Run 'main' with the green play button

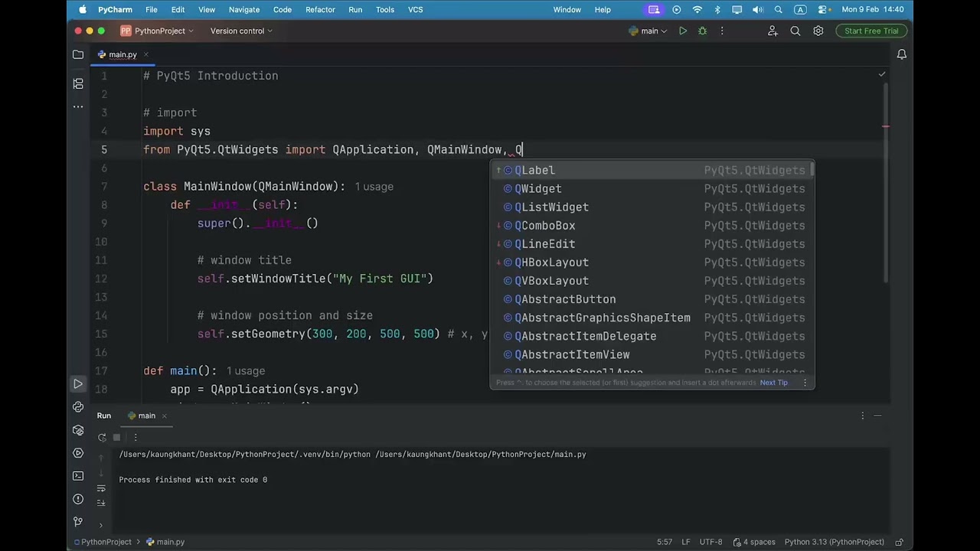pos(683,31)
